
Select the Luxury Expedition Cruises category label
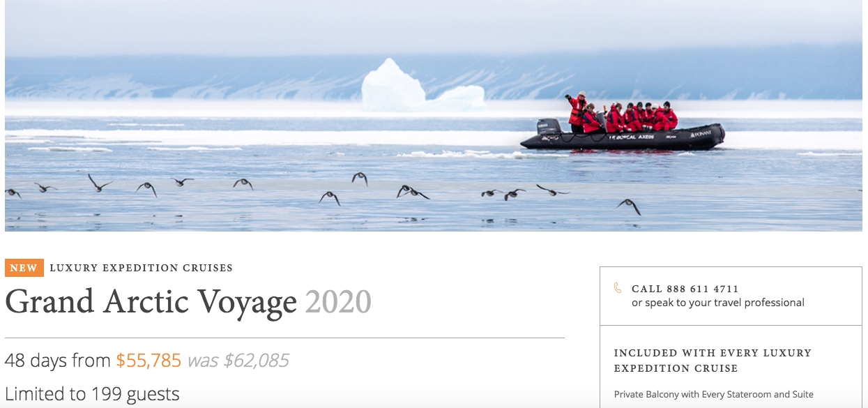pos(142,268)
